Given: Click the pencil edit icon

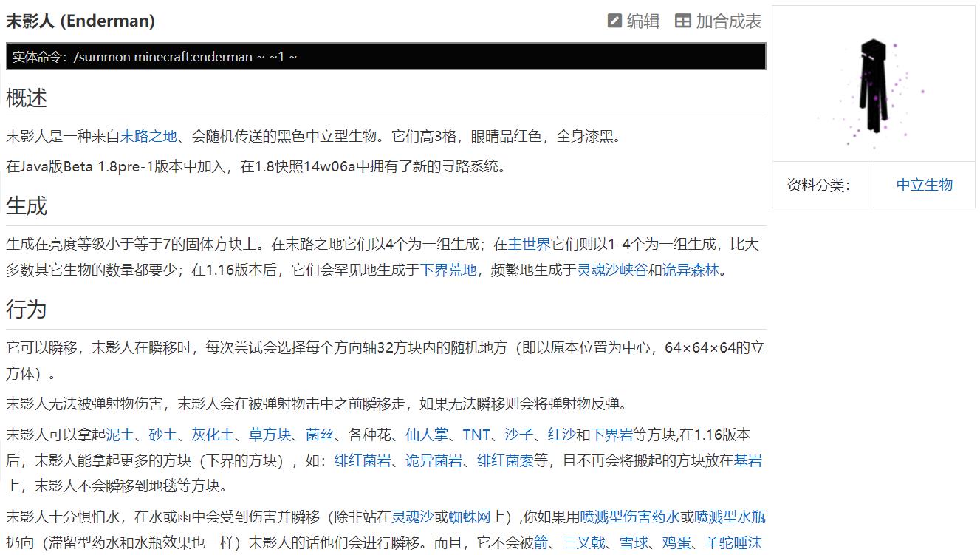Looking at the screenshot, I should tap(614, 21).
